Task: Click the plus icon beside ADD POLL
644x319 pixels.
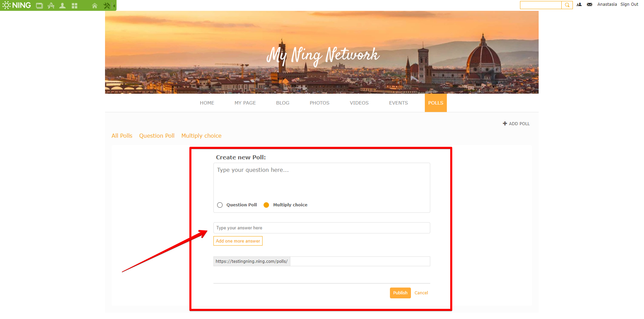Action: 505,123
